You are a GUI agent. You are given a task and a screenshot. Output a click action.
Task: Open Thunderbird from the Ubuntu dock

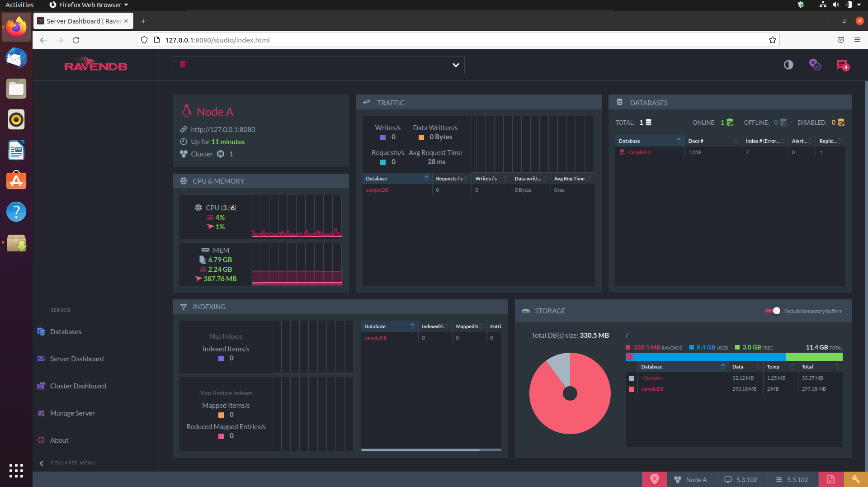[16, 58]
